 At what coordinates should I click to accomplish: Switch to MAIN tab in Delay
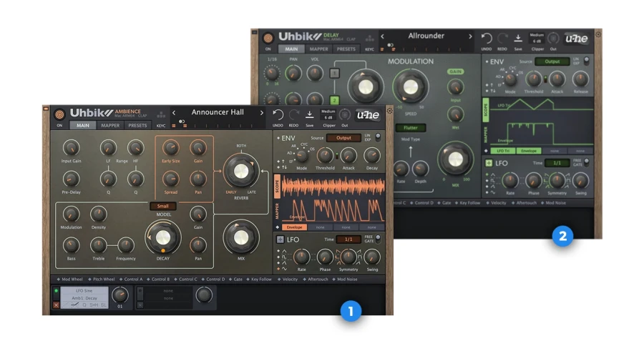click(x=291, y=49)
